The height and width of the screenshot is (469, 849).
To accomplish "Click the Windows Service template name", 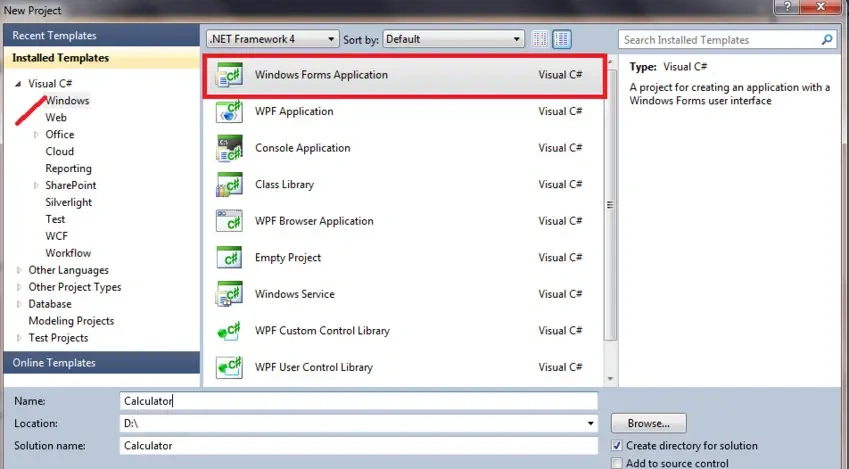I will (x=295, y=295).
